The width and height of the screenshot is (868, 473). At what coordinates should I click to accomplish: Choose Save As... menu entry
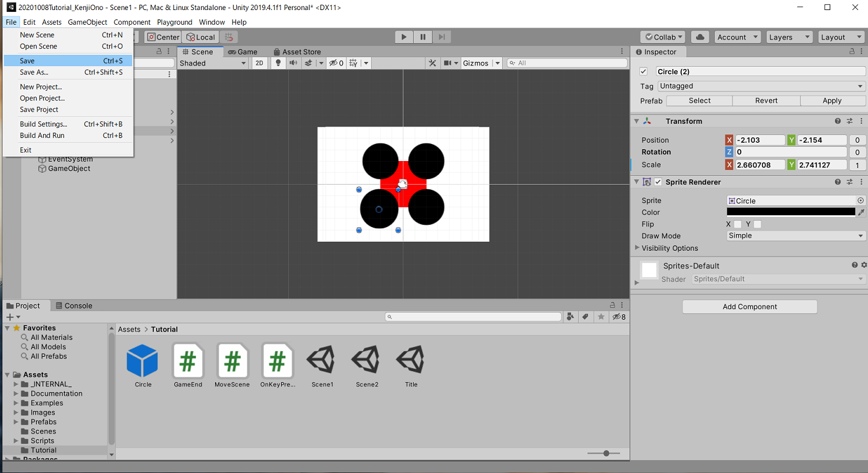[68, 73]
